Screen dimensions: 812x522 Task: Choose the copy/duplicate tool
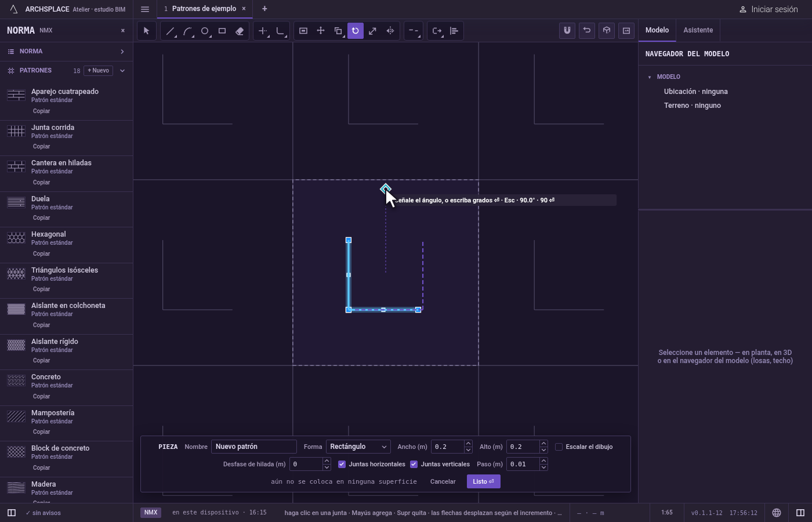(338, 31)
